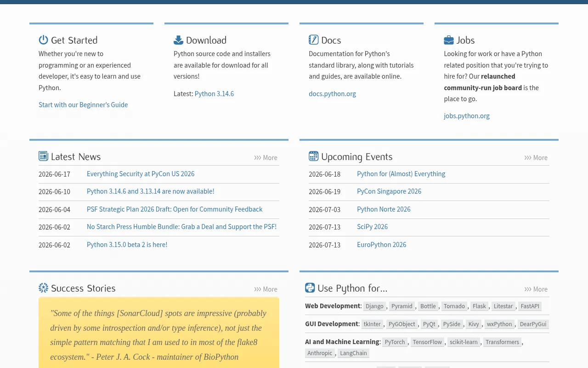
Task: Select the Pyramid tag
Action: point(402,306)
